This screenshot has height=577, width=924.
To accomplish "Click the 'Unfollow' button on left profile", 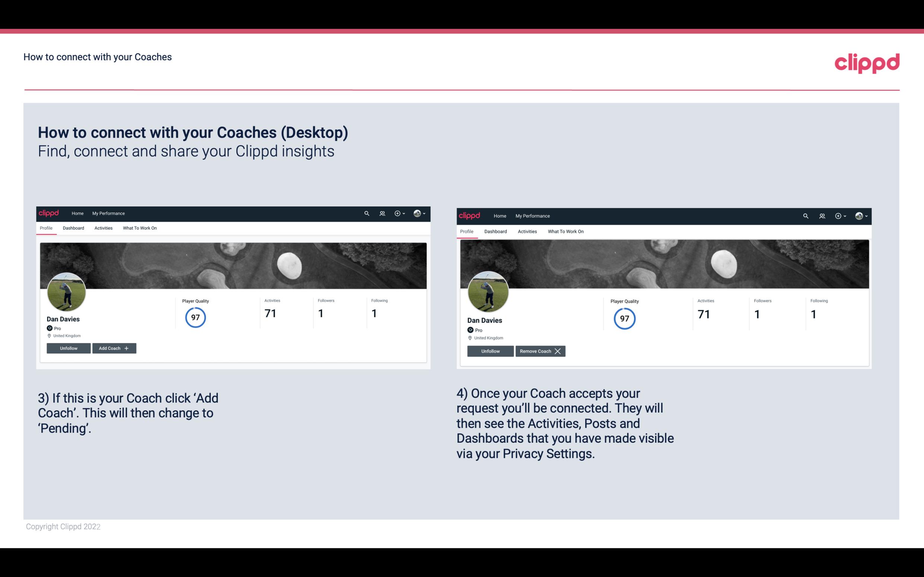I will 68,348.
